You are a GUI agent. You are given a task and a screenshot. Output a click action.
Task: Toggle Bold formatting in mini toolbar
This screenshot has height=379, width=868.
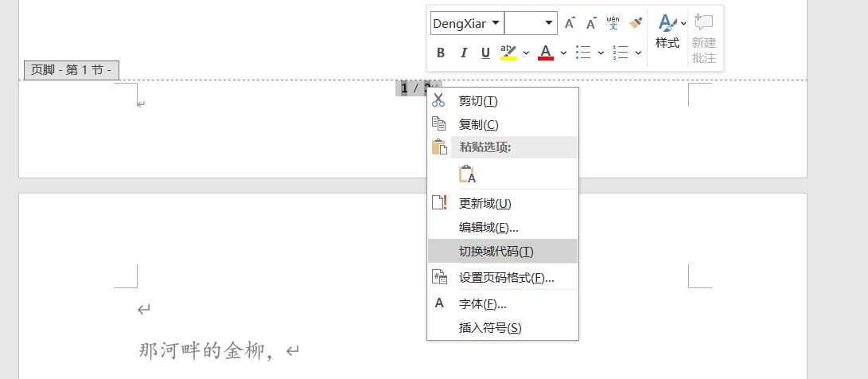pos(441,53)
